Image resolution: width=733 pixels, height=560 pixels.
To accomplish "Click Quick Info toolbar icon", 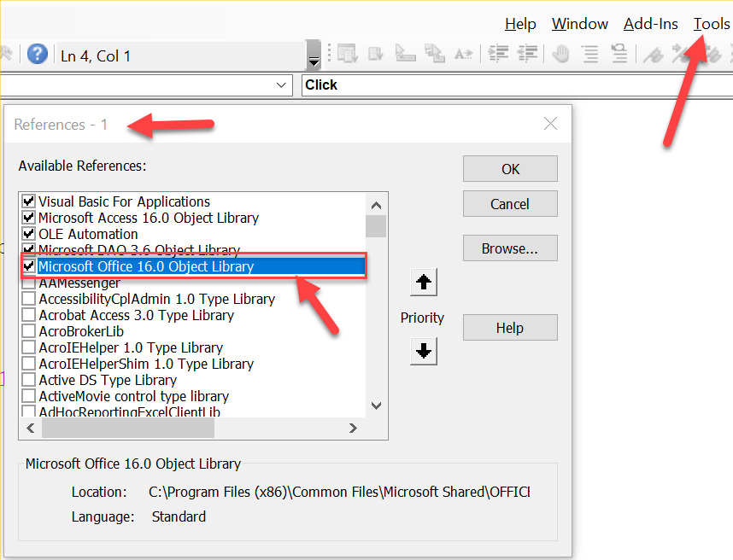I will pyautogui.click(x=405, y=54).
